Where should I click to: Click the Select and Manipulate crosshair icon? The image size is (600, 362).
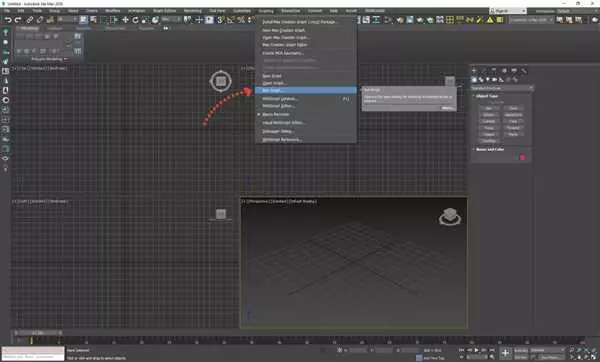(199, 20)
